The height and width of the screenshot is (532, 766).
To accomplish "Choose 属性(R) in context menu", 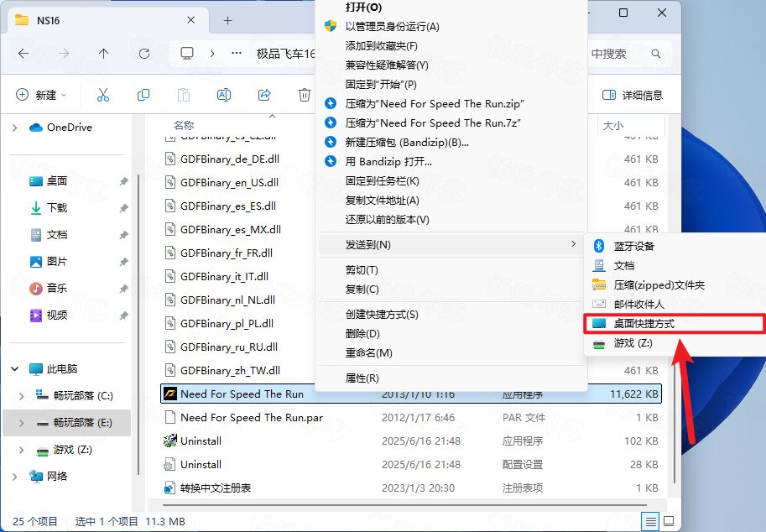I will 362,378.
